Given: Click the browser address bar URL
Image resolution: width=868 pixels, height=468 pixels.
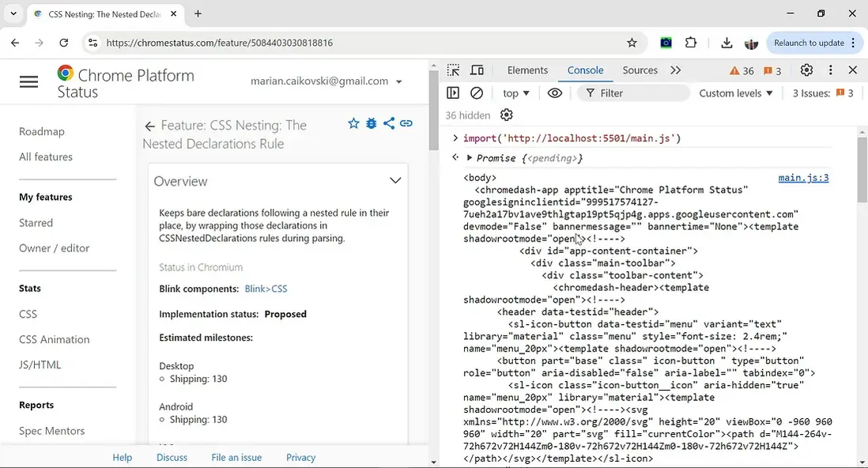Looking at the screenshot, I should coord(219,43).
